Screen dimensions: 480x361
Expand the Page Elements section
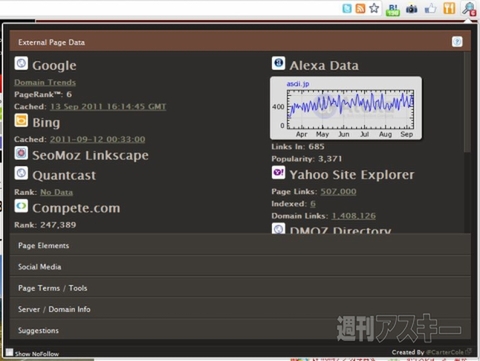click(240, 245)
